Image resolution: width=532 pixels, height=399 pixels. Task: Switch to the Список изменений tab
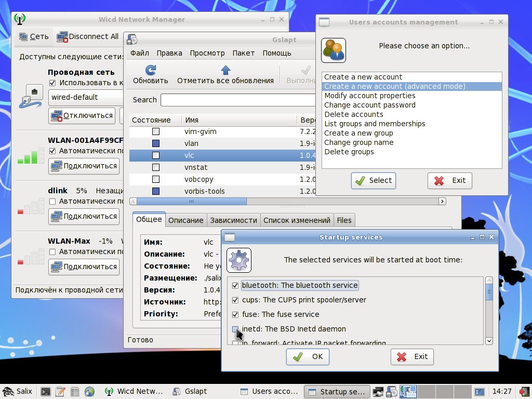297,220
